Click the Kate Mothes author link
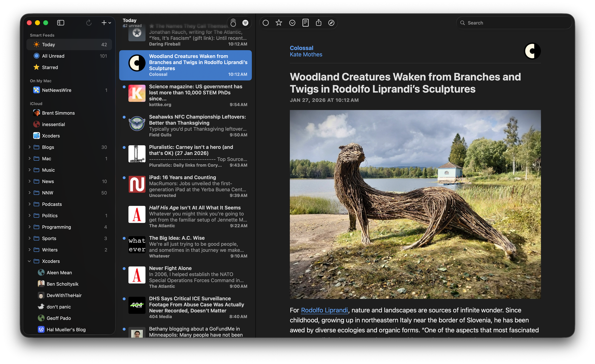The width and height of the screenshot is (595, 364). 306,54
